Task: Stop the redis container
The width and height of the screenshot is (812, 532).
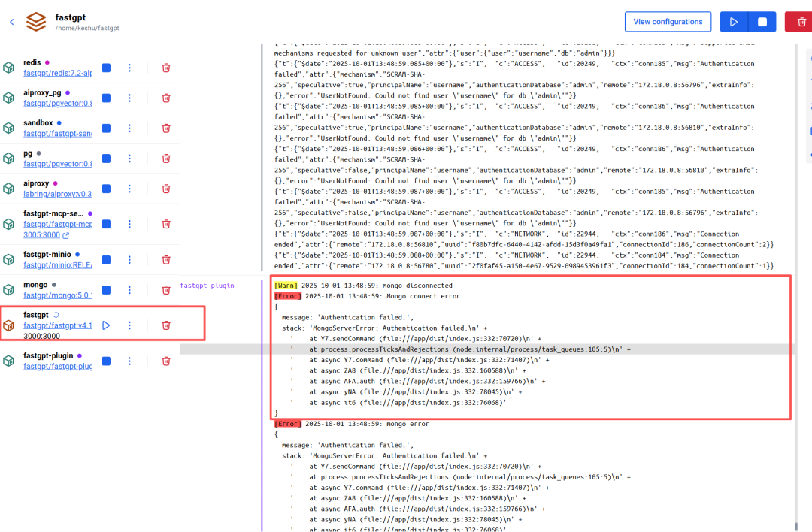Action: point(106,68)
